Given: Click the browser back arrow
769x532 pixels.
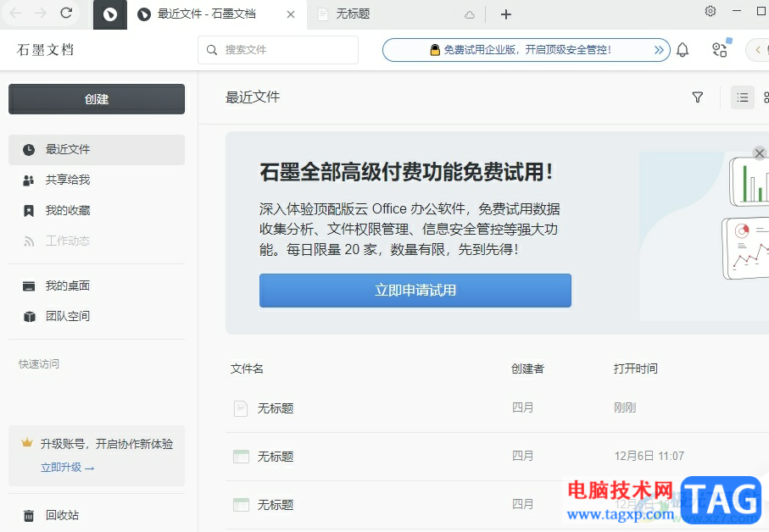Looking at the screenshot, I should (15, 14).
